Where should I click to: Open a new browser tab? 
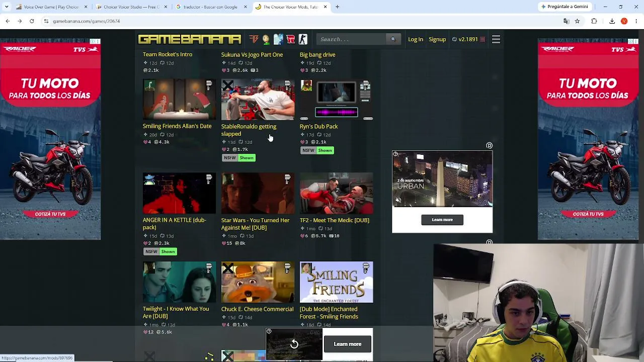click(x=338, y=7)
